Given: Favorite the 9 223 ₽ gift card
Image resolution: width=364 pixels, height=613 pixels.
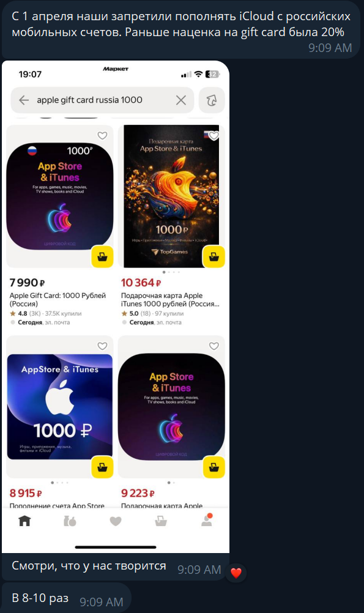Looking at the screenshot, I should (214, 346).
